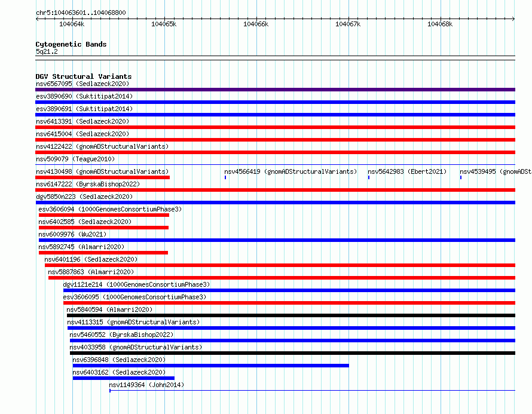Click the Cytogenetic Bands track title

point(71,44)
